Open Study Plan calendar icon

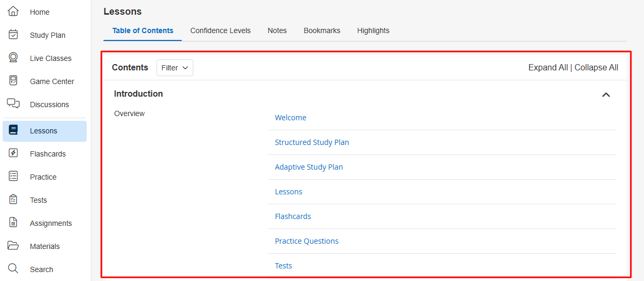point(14,35)
